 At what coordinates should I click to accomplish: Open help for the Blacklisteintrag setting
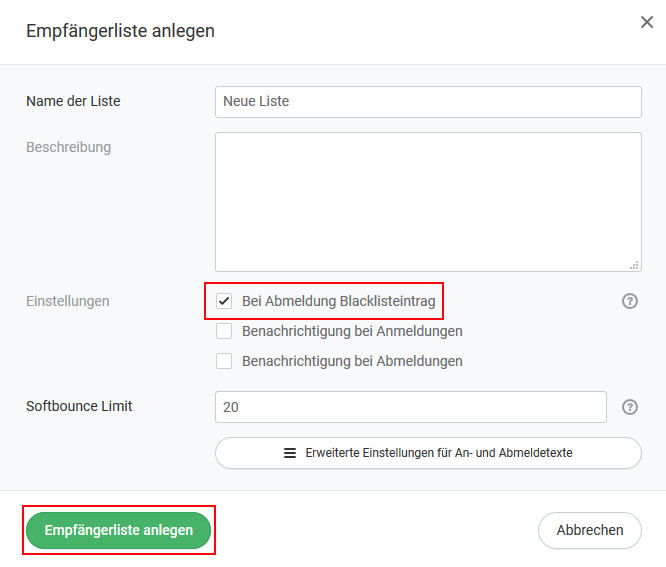[x=629, y=301]
